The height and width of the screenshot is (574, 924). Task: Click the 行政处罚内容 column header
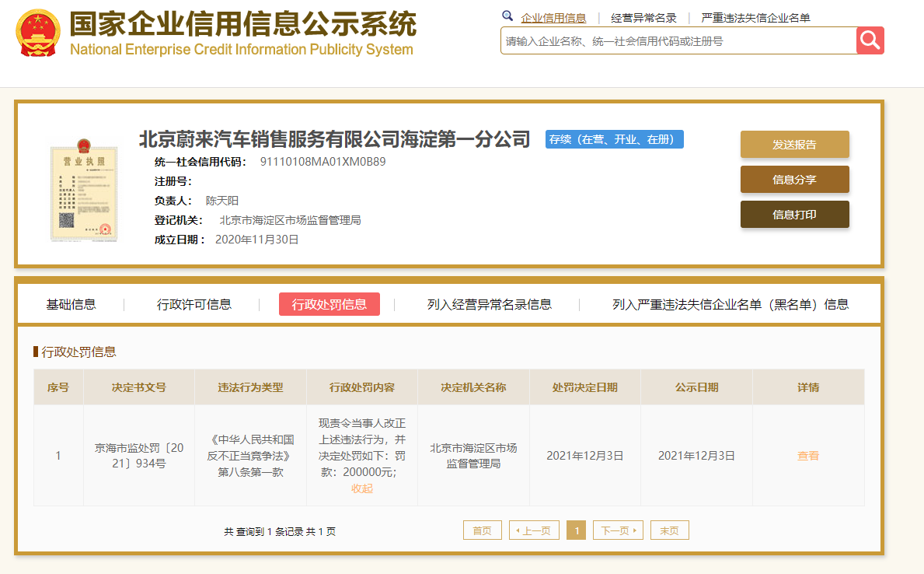pyautogui.click(x=362, y=387)
